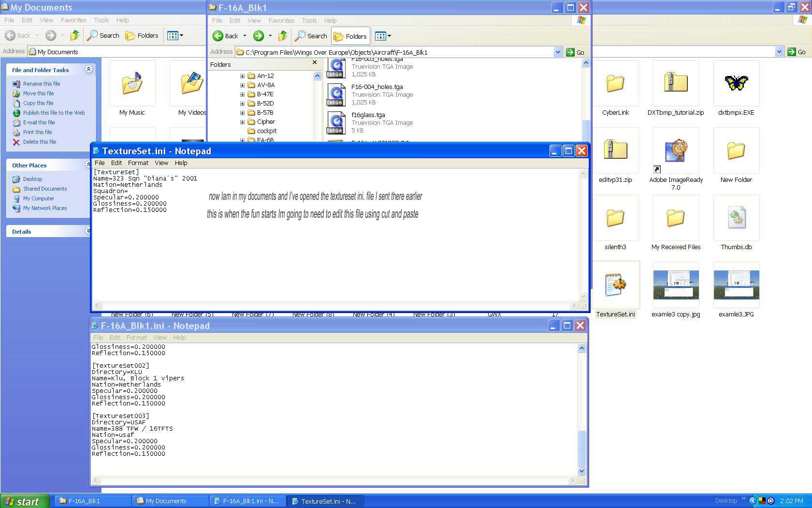
Task: Click Windows start button
Action: (x=25, y=501)
